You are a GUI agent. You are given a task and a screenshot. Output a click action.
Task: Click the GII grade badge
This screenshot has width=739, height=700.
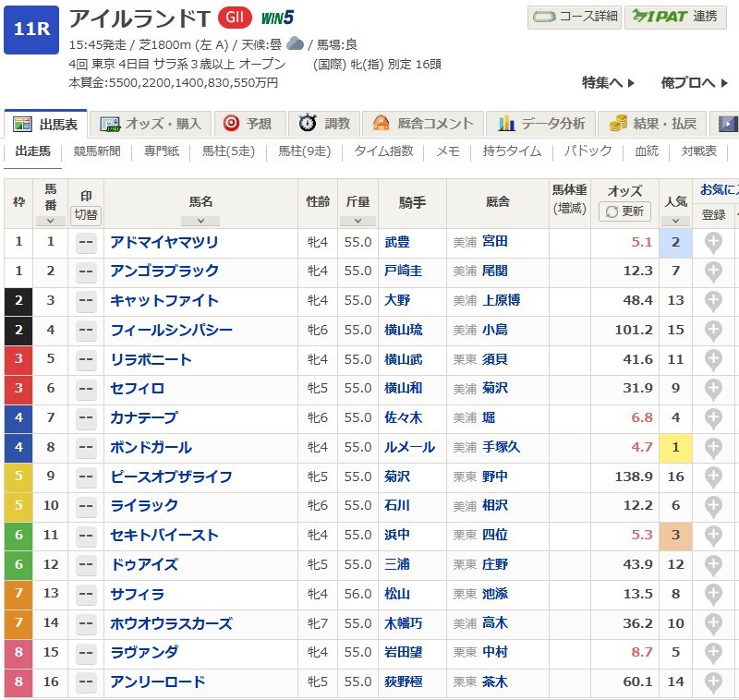coord(235,18)
